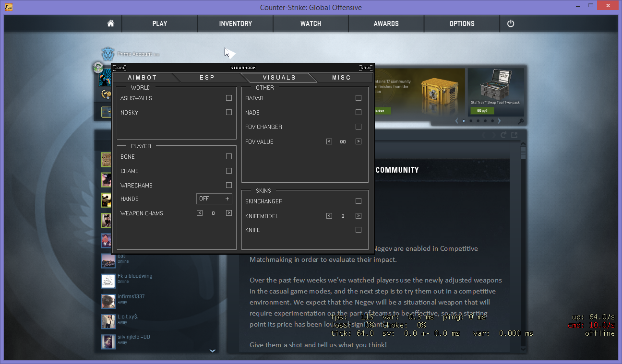Open avatar of L o t xy$.
The height and width of the screenshot is (364, 622).
108,321
